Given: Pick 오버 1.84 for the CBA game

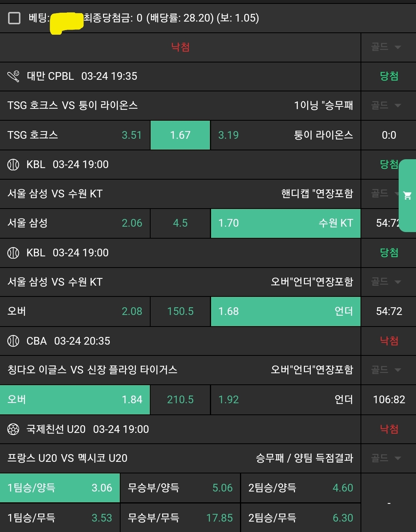Looking at the screenshot, I should 75,400.
